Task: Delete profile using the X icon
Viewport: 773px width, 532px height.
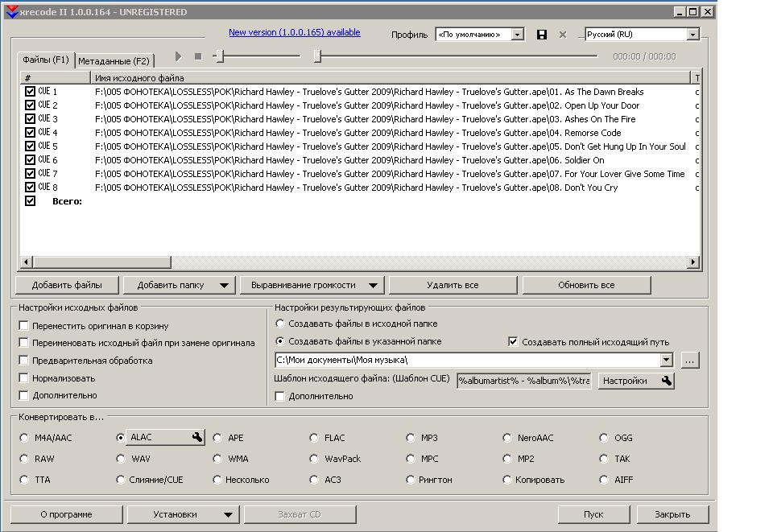Action: pyautogui.click(x=563, y=35)
